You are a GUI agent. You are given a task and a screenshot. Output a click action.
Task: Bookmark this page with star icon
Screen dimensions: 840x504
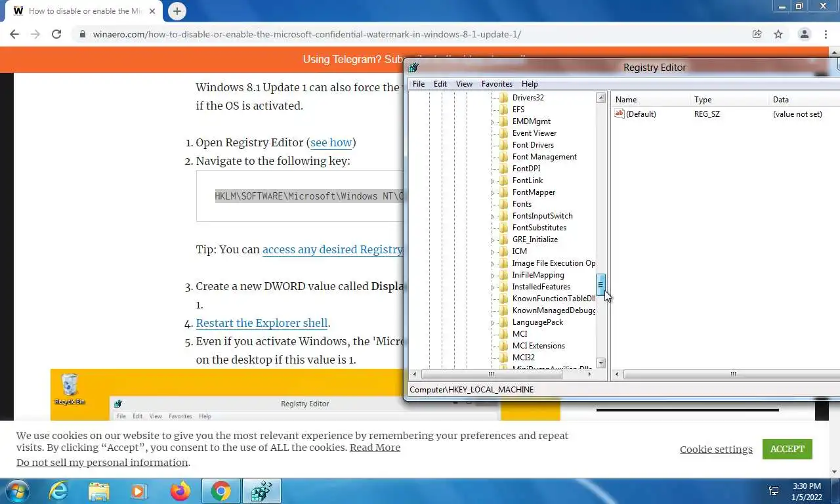tap(778, 34)
